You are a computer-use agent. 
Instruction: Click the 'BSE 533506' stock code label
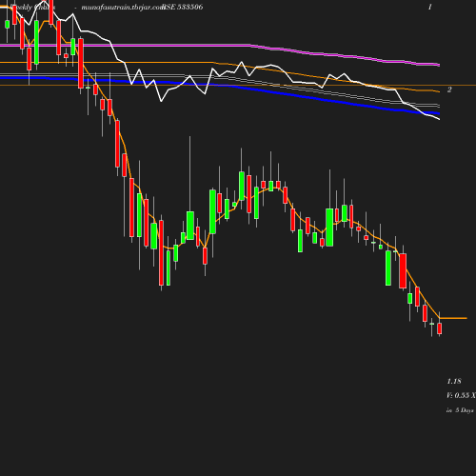click(183, 7)
